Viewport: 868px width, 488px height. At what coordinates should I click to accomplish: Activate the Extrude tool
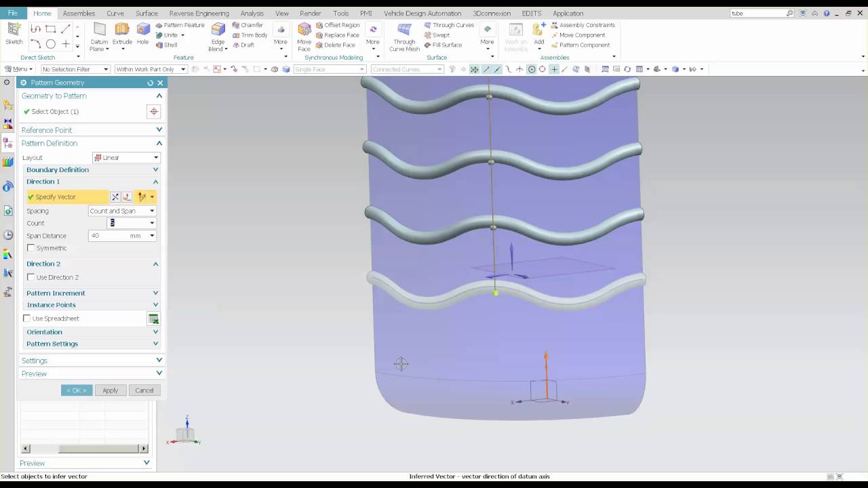point(122,33)
